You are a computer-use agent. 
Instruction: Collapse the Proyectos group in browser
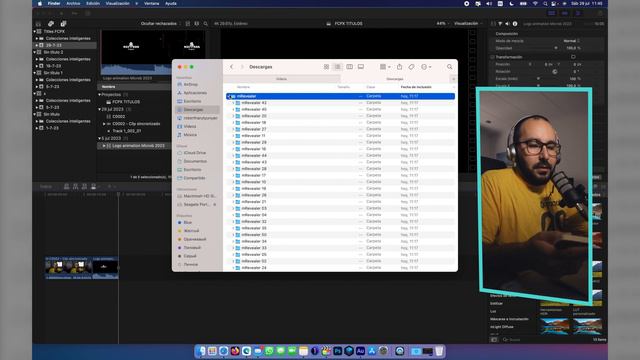click(100, 95)
